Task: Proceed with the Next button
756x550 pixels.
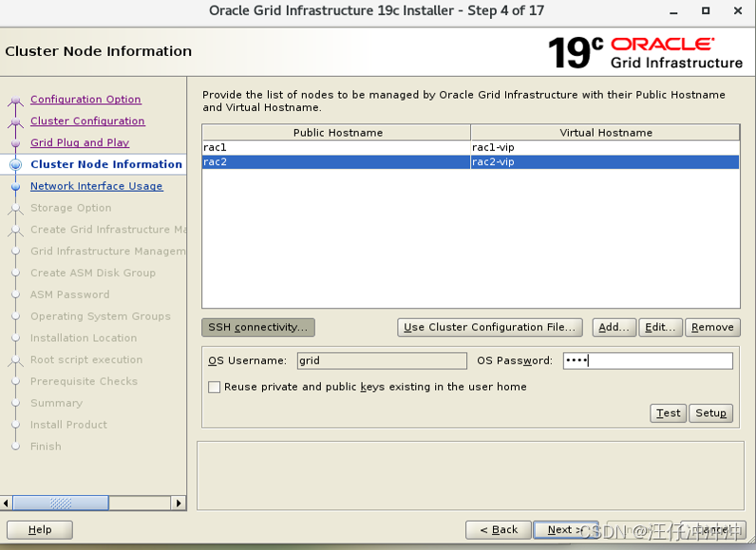Action: 566,530
